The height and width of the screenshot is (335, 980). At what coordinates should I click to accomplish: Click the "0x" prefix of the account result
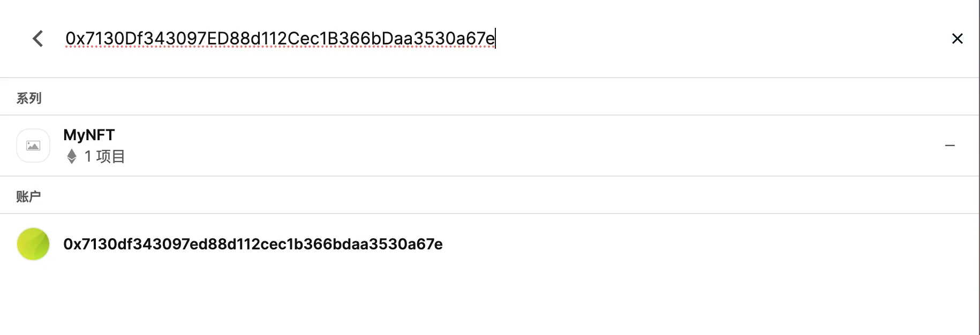click(x=72, y=244)
